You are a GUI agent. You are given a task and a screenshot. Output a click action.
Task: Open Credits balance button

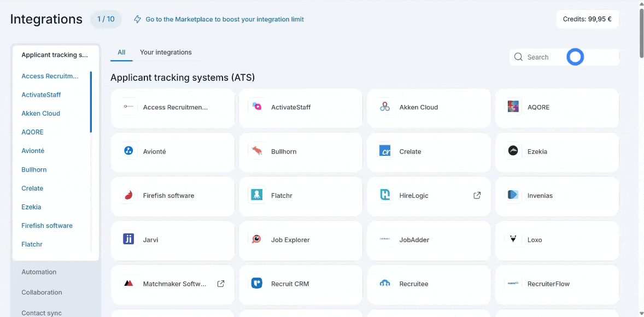pos(587,19)
